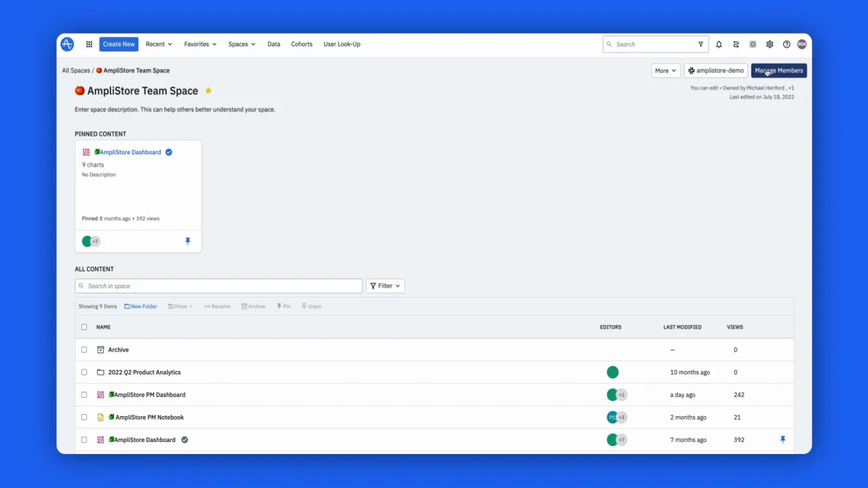Click the dashboard icon on pinned card

pyautogui.click(x=86, y=152)
